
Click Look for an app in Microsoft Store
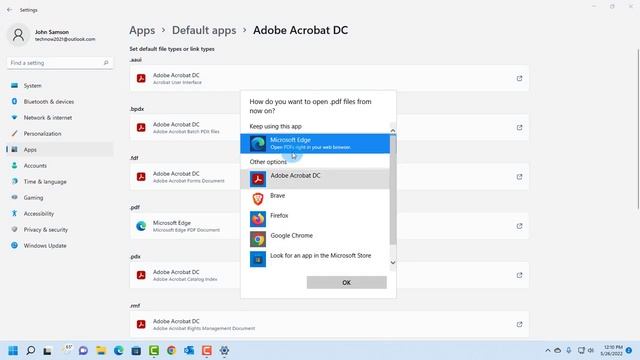point(315,259)
